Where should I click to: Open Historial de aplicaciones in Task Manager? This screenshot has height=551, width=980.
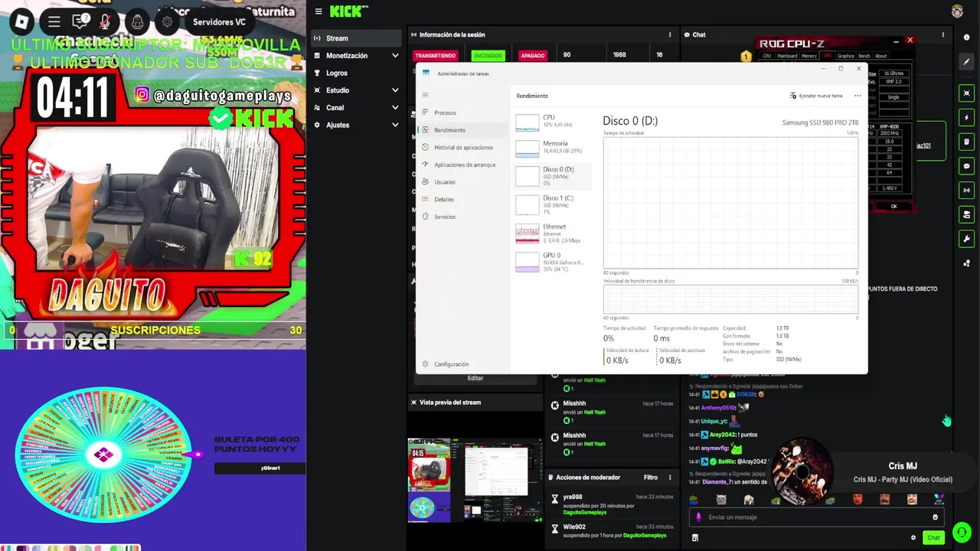(464, 147)
